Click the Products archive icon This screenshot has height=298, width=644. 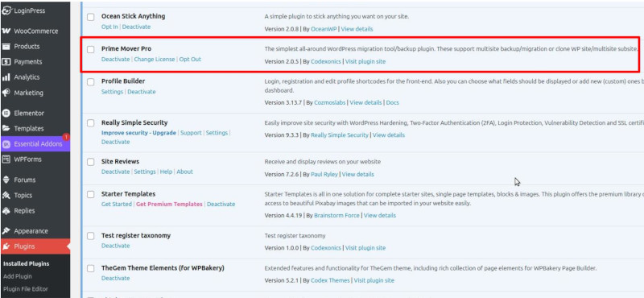[x=6, y=47]
